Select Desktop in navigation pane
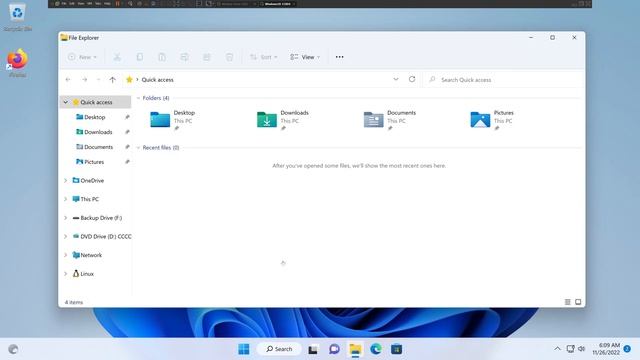The width and height of the screenshot is (640, 360). pos(95,117)
